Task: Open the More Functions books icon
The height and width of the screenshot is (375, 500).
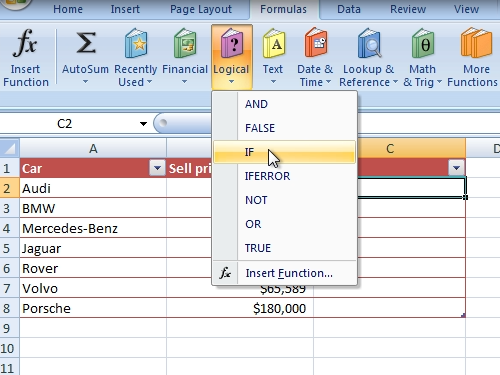Action: (476, 43)
